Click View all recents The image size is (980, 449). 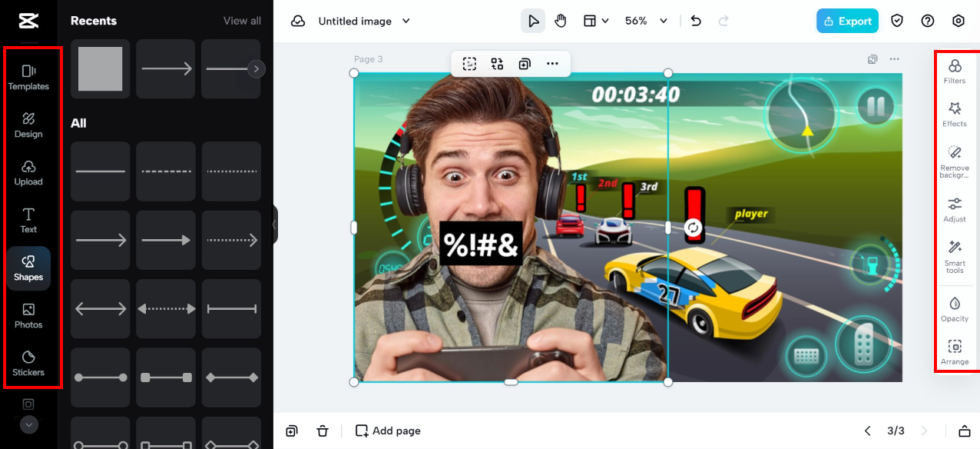tap(242, 21)
